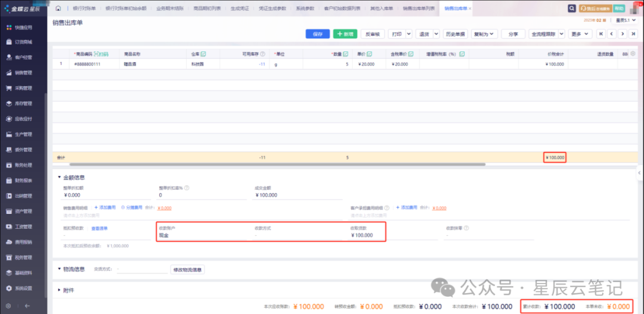
Task: Go to the last document
Action: (634, 34)
